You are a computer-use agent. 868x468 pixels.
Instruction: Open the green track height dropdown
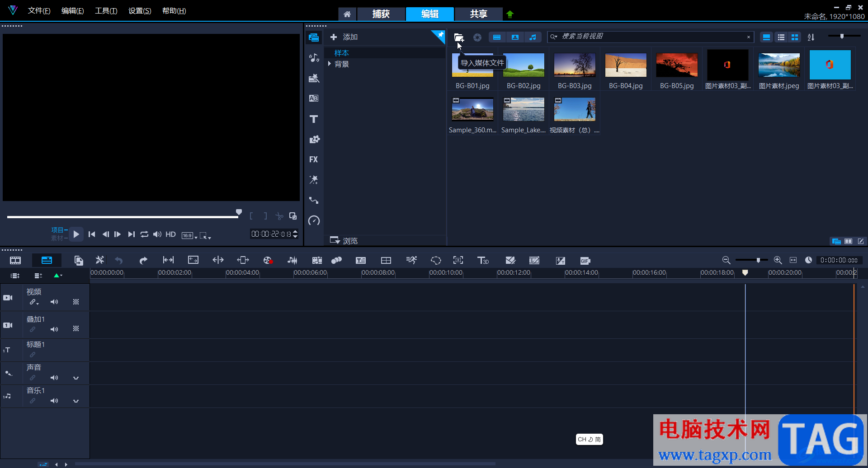pyautogui.click(x=58, y=275)
